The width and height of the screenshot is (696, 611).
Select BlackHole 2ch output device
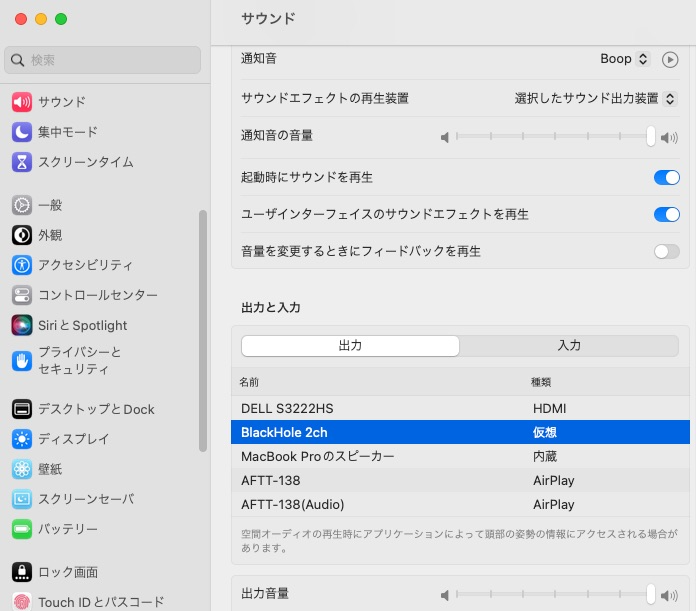[460, 432]
